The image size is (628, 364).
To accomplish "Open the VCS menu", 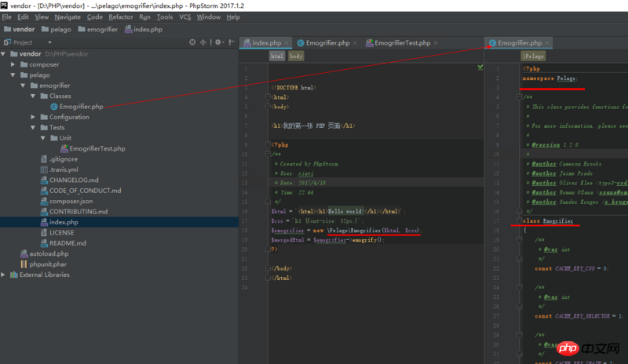I will point(184,16).
